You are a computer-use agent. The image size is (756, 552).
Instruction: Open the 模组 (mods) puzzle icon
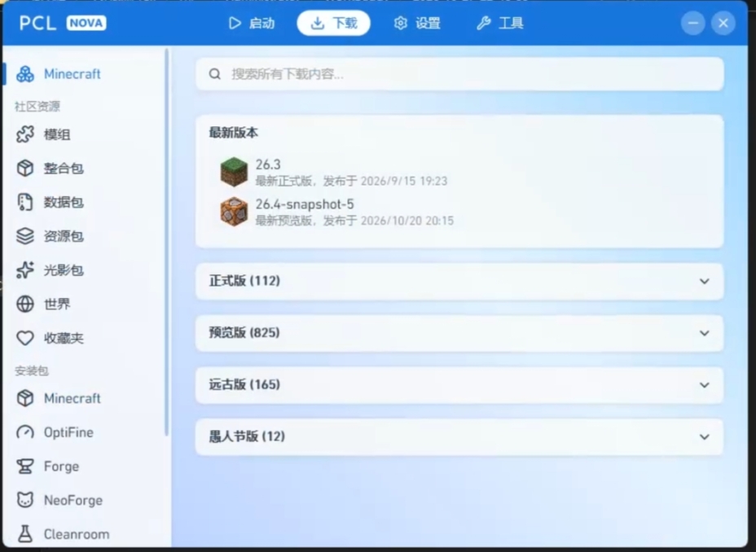click(x=25, y=134)
